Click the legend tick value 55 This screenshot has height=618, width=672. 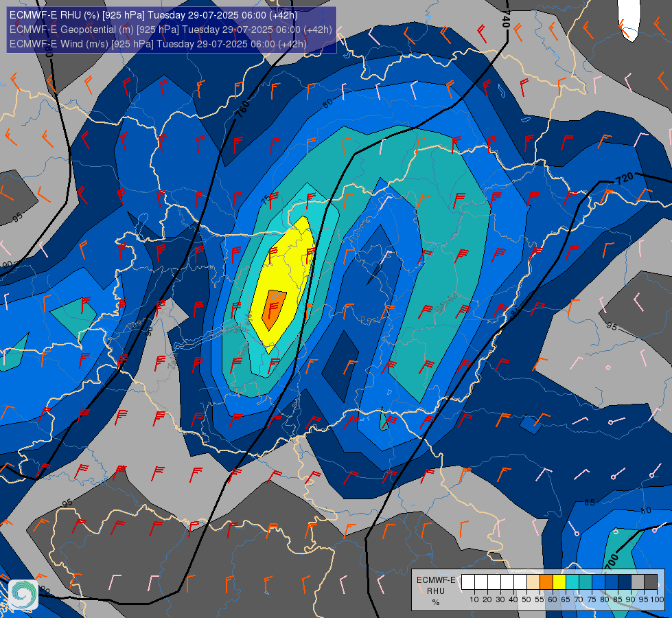(540, 599)
